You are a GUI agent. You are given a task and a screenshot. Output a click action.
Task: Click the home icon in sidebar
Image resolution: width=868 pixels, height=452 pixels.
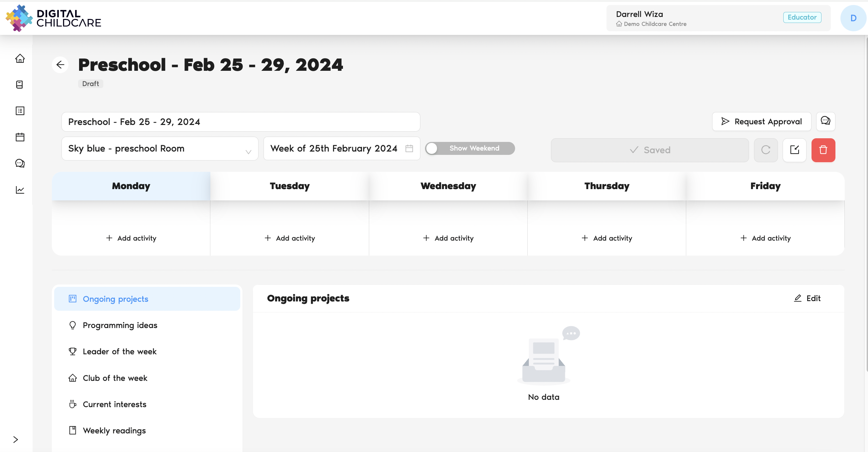pyautogui.click(x=20, y=58)
